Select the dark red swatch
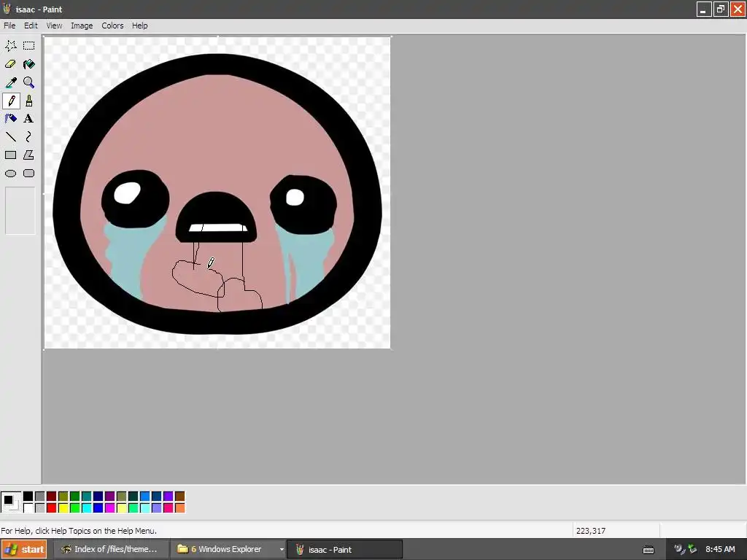 [52, 496]
